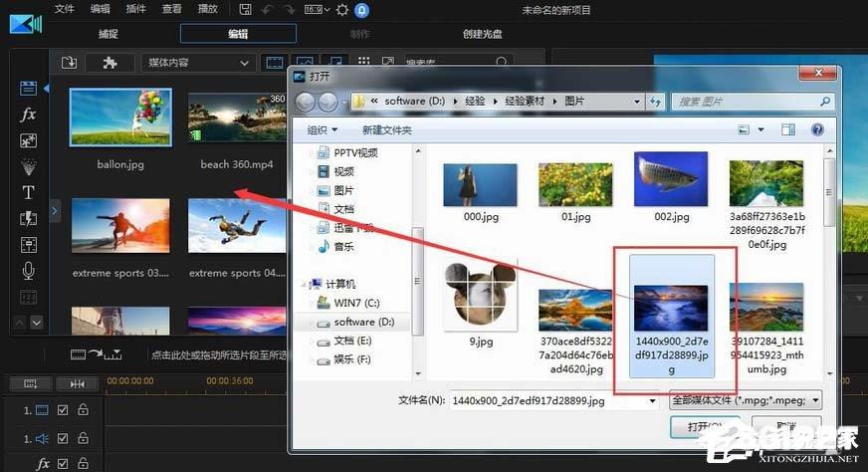Viewport: 868px width, 472px height.
Task: Click the sidebar down chevron button
Action: pyautogui.click(x=37, y=323)
